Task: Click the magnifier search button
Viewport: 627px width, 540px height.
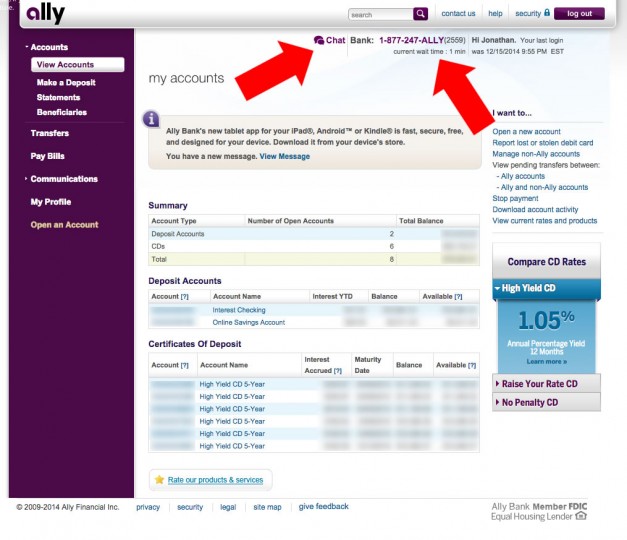Action: click(x=420, y=14)
